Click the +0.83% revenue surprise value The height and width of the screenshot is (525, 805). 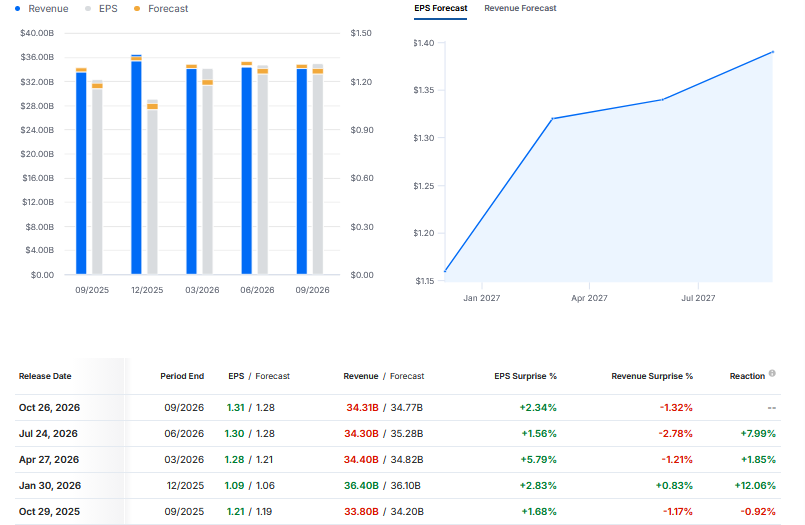pyautogui.click(x=674, y=485)
